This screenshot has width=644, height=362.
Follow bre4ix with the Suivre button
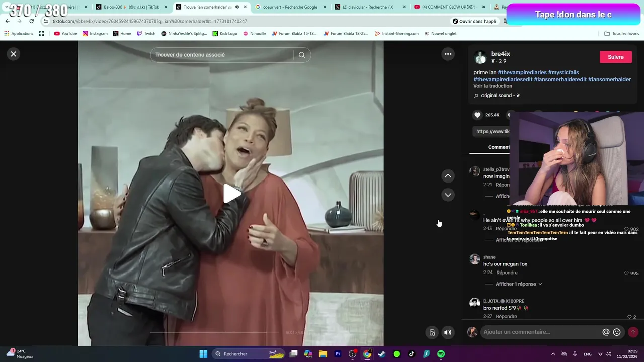coord(615,57)
